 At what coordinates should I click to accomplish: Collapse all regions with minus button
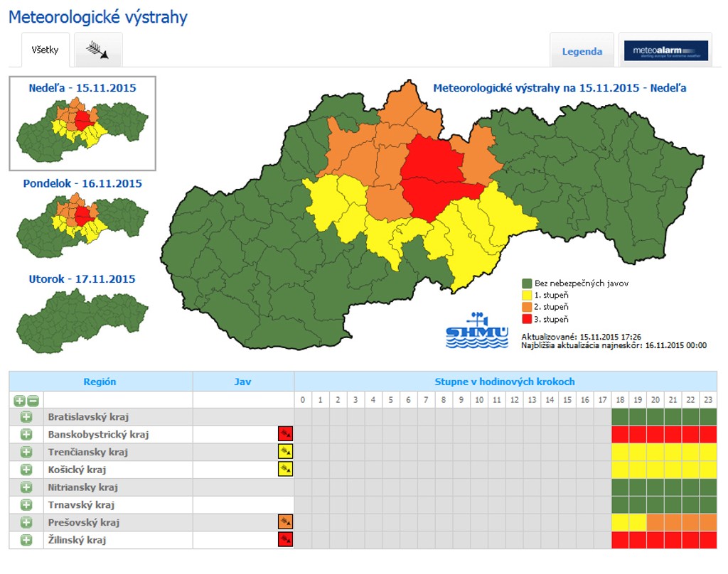pyautogui.click(x=33, y=401)
